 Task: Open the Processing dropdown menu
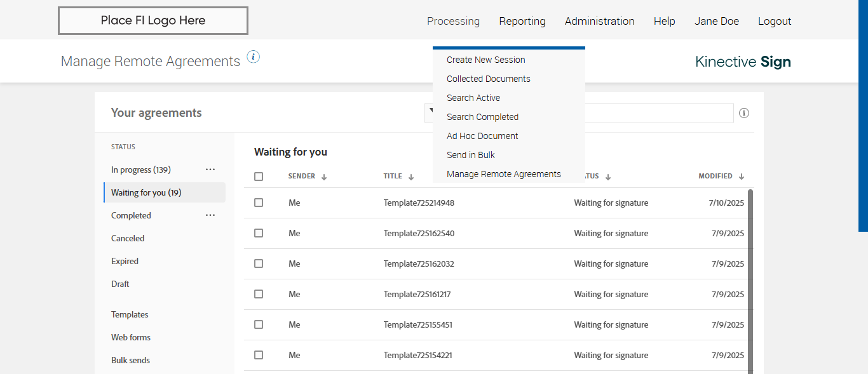[453, 21]
